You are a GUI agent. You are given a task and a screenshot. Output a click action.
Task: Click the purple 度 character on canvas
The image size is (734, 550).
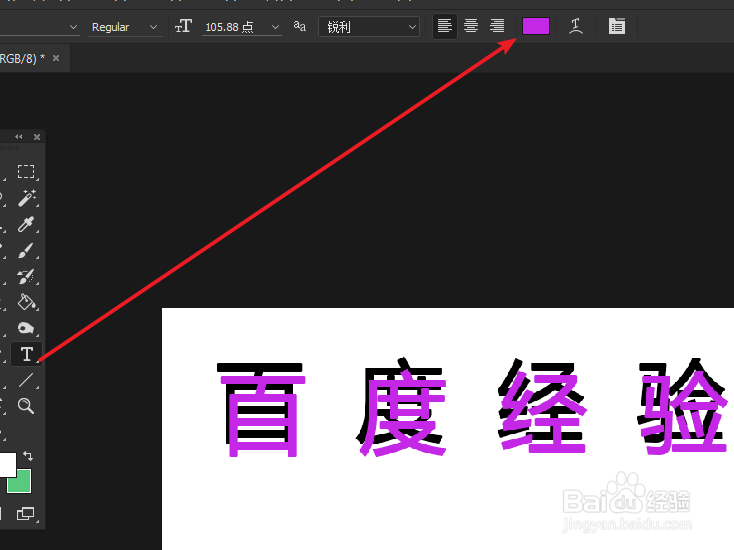404,412
